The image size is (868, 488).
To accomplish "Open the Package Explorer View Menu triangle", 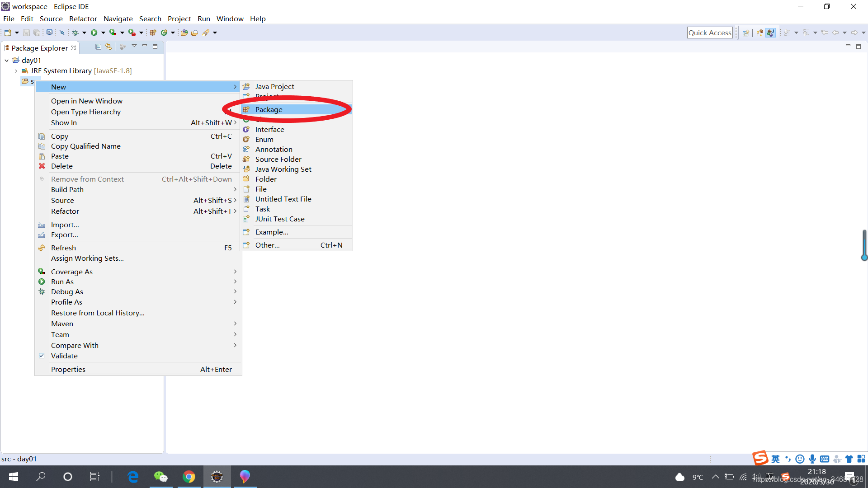I will pos(134,46).
